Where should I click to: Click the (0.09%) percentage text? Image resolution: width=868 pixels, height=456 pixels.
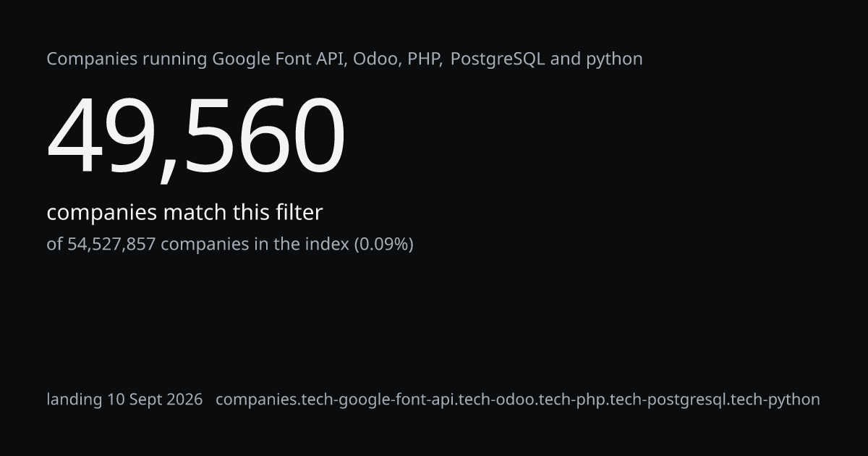[383, 244]
